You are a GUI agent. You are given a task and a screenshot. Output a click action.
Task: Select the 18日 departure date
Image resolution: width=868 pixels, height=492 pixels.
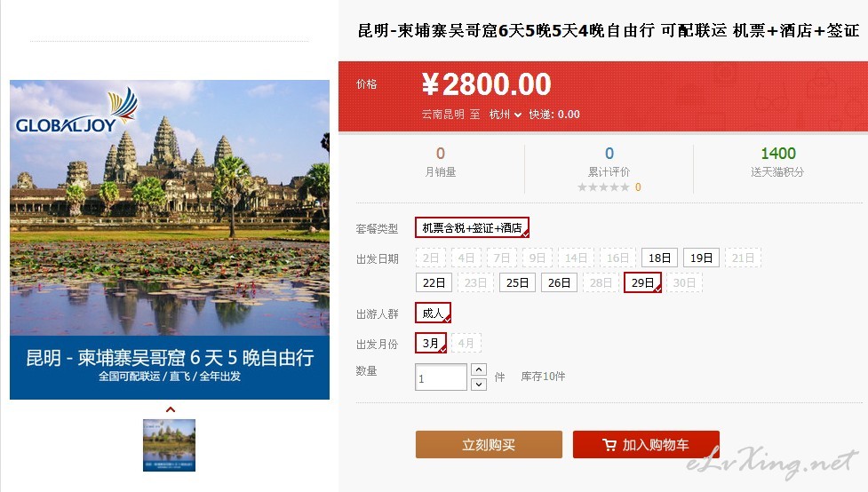click(659, 258)
